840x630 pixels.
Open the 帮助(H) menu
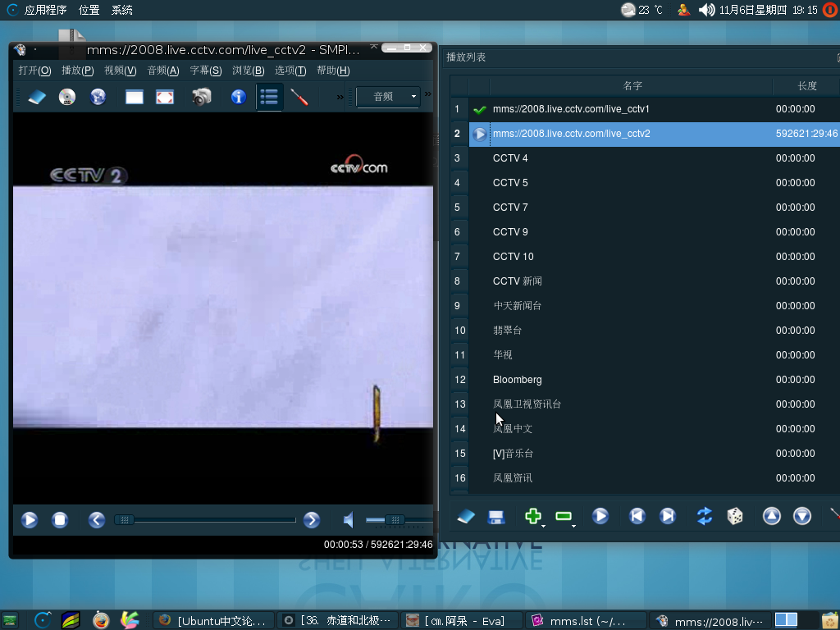tap(333, 71)
